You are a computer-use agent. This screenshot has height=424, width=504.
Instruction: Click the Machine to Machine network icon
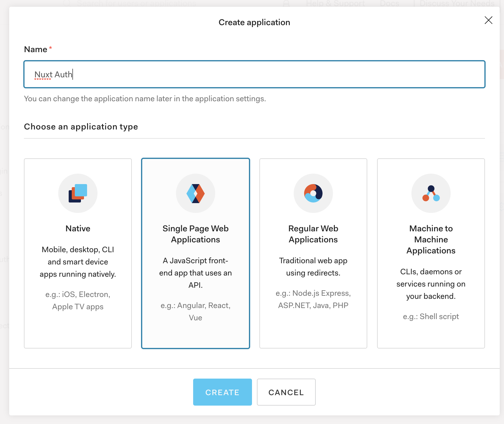pyautogui.click(x=431, y=193)
